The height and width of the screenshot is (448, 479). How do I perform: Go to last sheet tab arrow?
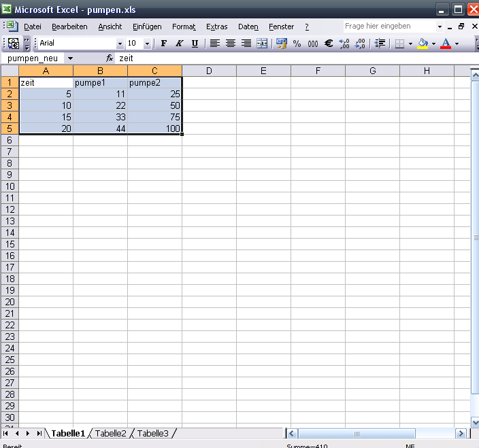tap(39, 433)
